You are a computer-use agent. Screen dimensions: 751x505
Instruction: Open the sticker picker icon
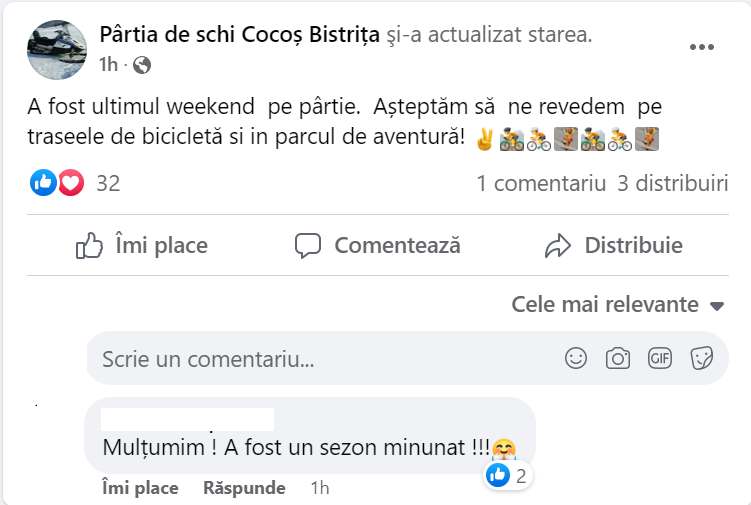click(702, 358)
